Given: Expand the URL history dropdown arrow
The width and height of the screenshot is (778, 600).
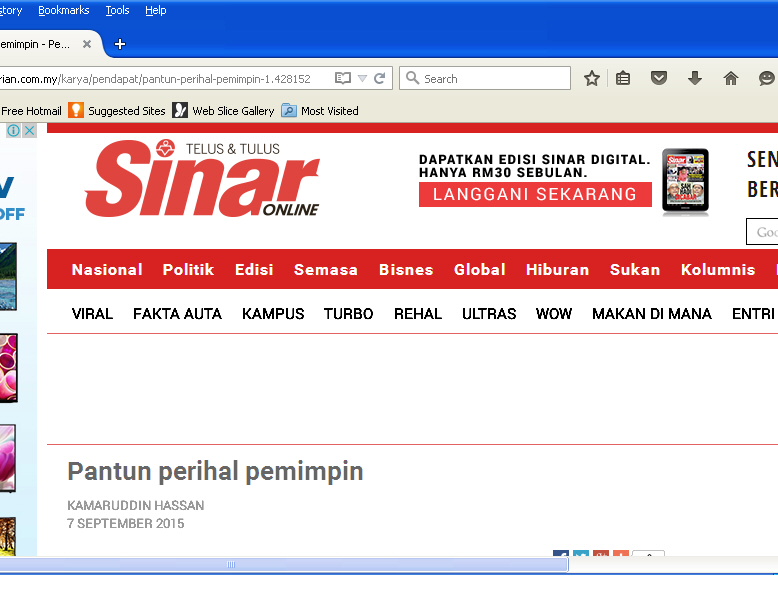Looking at the screenshot, I should coord(363,78).
